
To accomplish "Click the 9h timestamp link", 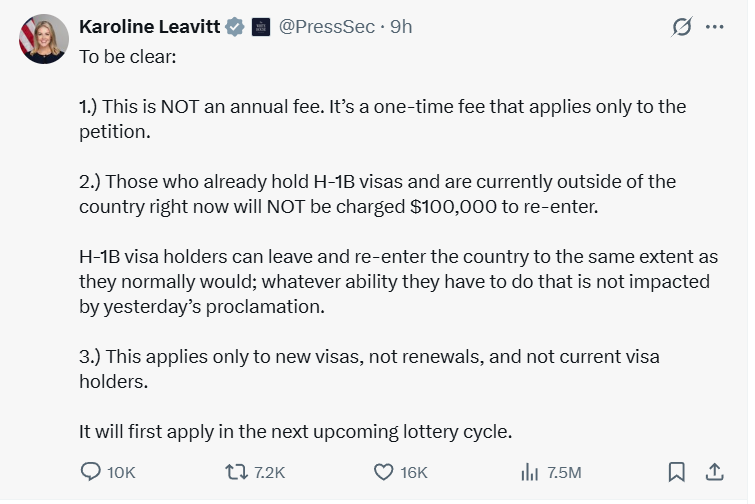I will pyautogui.click(x=401, y=27).
